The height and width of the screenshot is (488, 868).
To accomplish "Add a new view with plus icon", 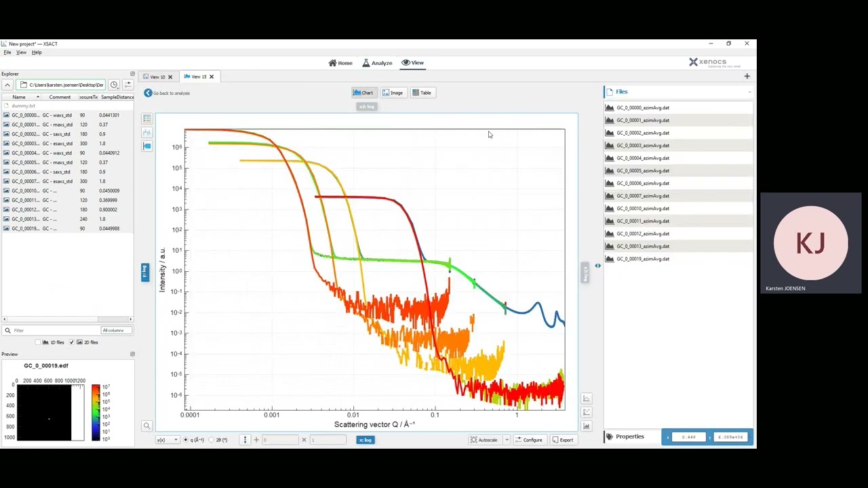I will tap(747, 77).
